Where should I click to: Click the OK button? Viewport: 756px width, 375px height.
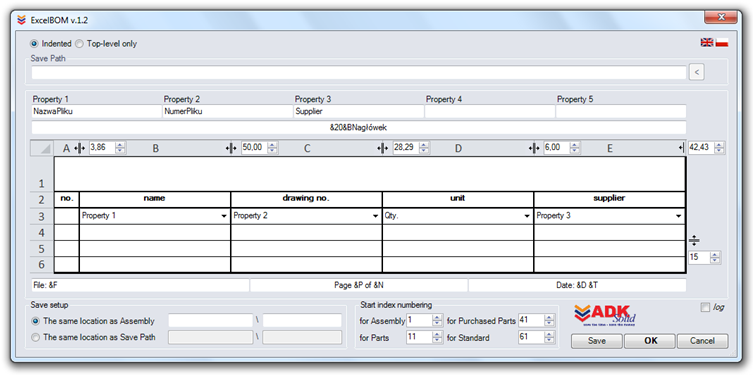pos(650,341)
